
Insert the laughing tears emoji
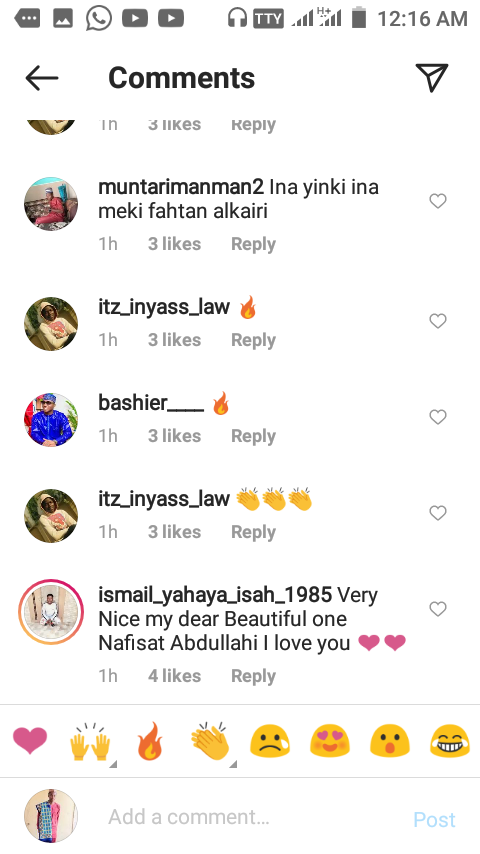click(x=449, y=741)
